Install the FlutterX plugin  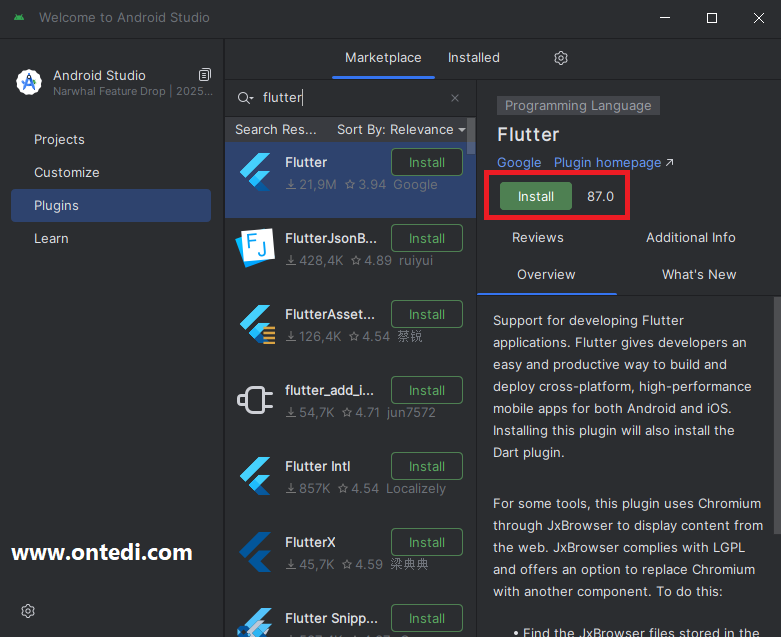coord(427,542)
